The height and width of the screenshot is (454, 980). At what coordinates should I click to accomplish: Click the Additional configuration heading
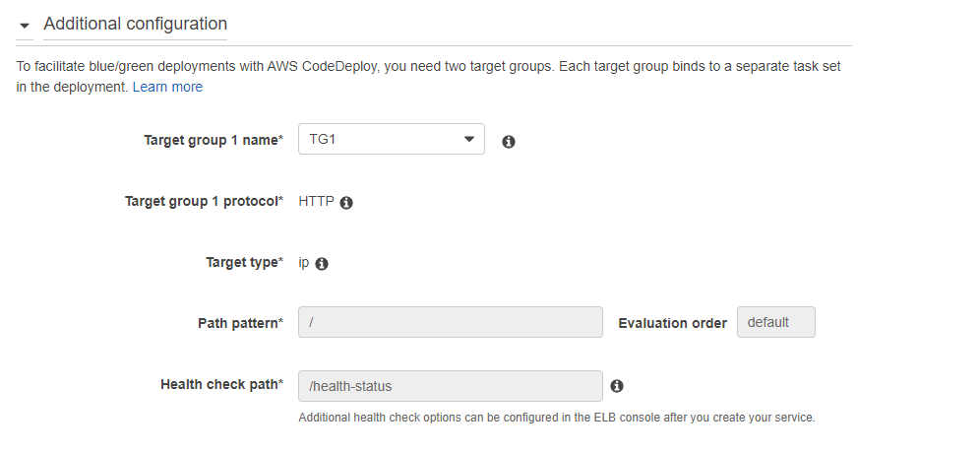pos(135,24)
